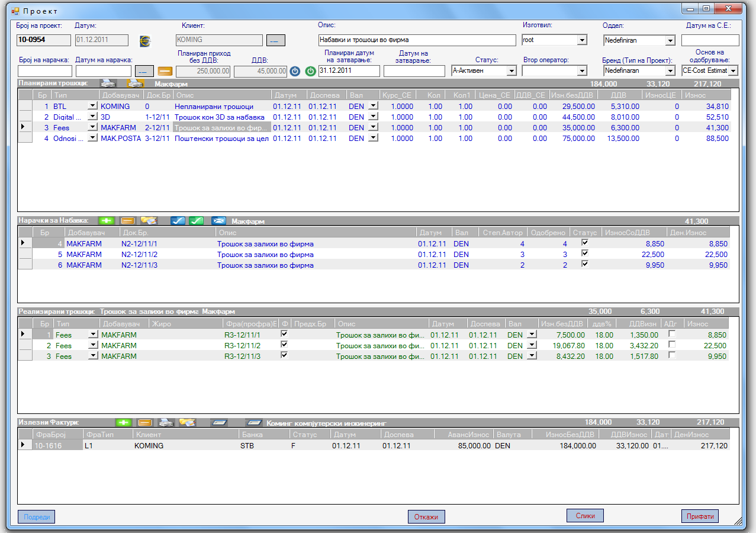The image size is (756, 533).
Task: Check АДг box in the 9,950 realized cost row
Action: click(672, 356)
